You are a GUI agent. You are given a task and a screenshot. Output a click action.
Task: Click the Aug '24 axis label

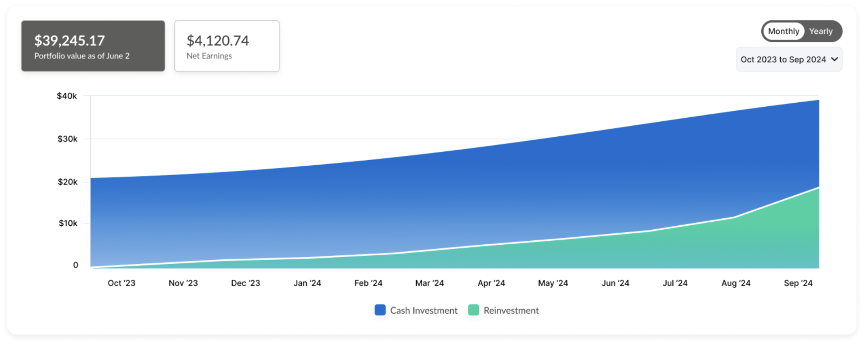pyautogui.click(x=736, y=283)
